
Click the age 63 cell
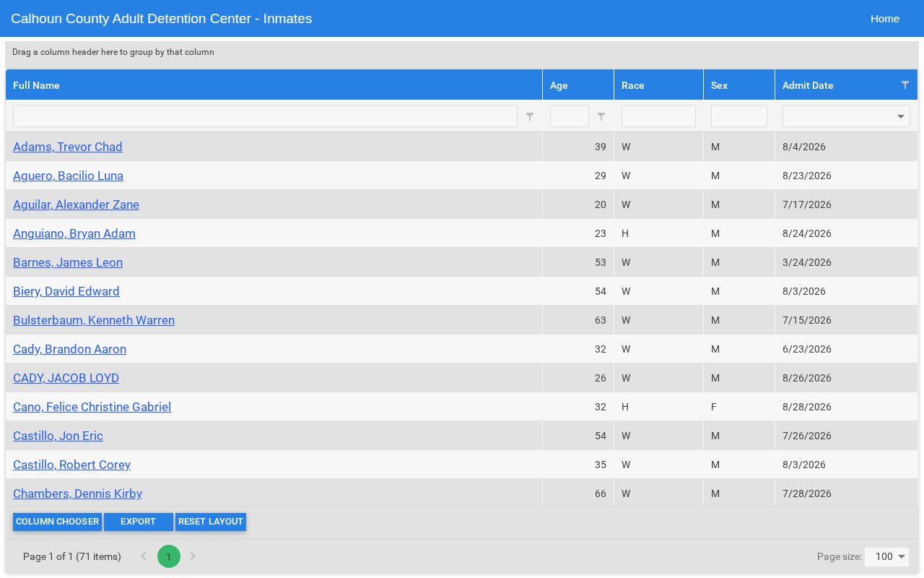click(x=578, y=320)
